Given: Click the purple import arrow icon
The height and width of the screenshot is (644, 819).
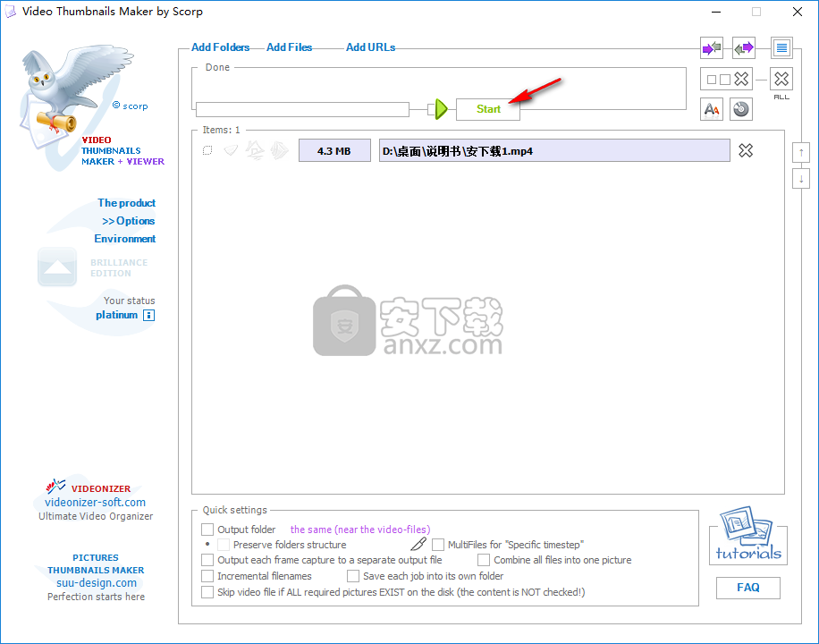Looking at the screenshot, I should (712, 48).
